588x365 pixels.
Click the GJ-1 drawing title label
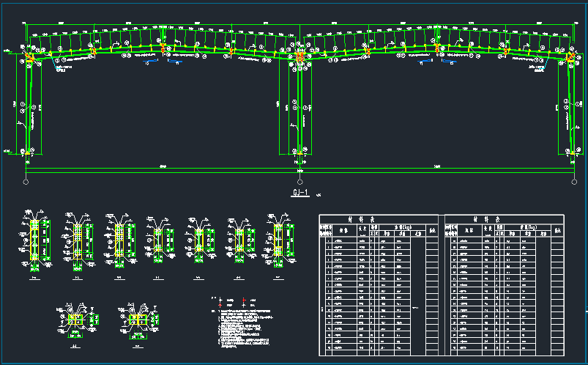[x=302, y=193]
